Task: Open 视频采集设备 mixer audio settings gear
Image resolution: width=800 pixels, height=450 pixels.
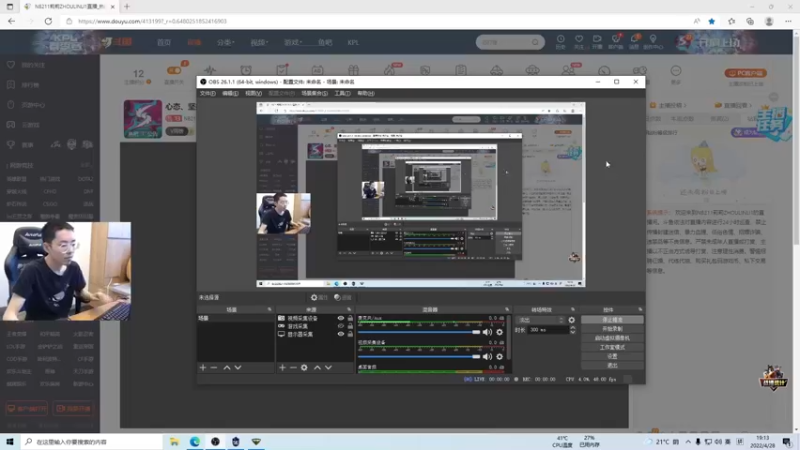Action: 499,357
